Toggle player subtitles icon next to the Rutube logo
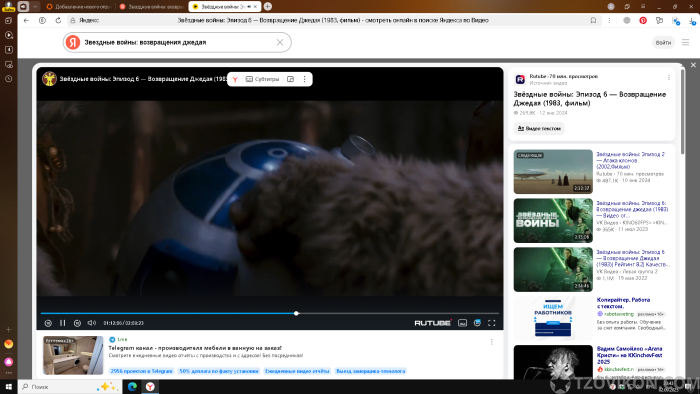The height and width of the screenshot is (394, 700). click(462, 323)
